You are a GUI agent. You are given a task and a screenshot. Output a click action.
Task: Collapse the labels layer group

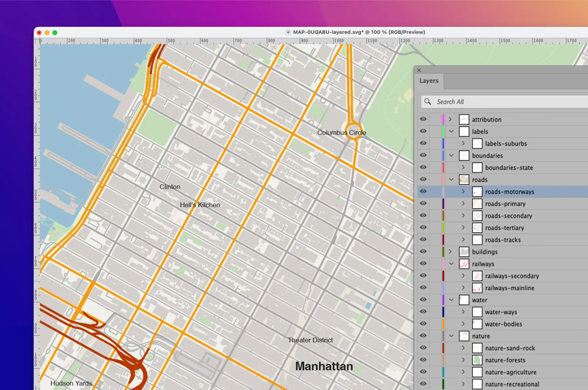(x=451, y=131)
